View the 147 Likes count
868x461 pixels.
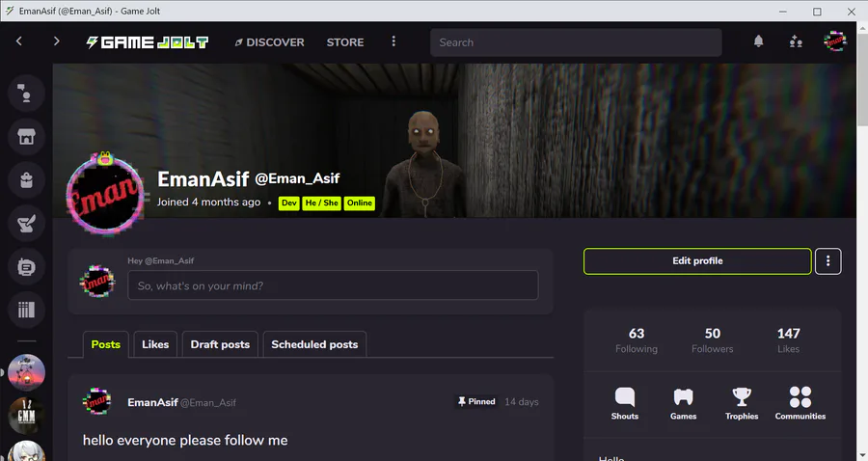788,340
